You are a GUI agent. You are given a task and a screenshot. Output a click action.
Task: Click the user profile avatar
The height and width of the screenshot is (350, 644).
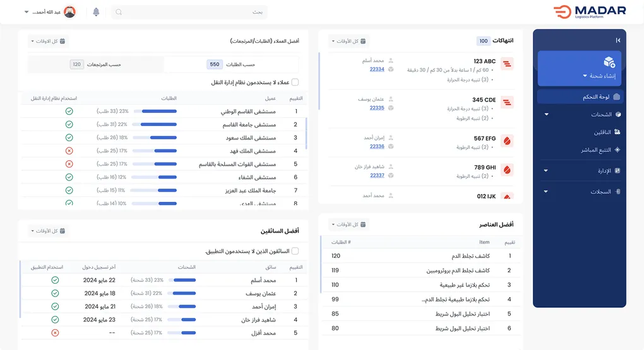[x=69, y=12]
